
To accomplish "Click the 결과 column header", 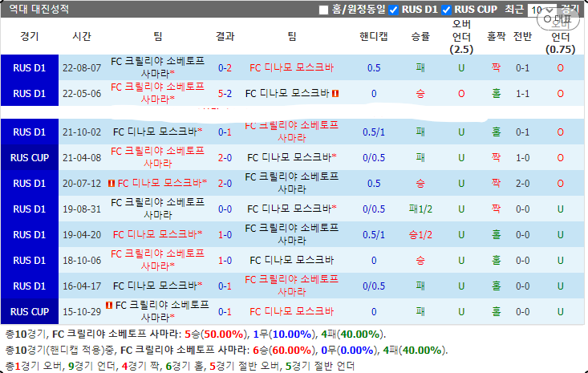I will pyautogui.click(x=225, y=36).
